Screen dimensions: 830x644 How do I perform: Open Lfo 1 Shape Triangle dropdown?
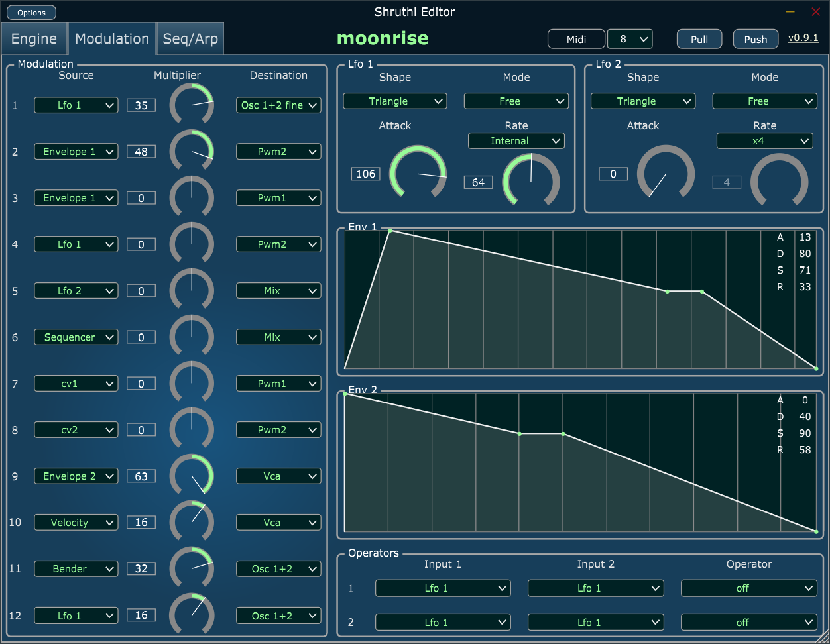395,101
